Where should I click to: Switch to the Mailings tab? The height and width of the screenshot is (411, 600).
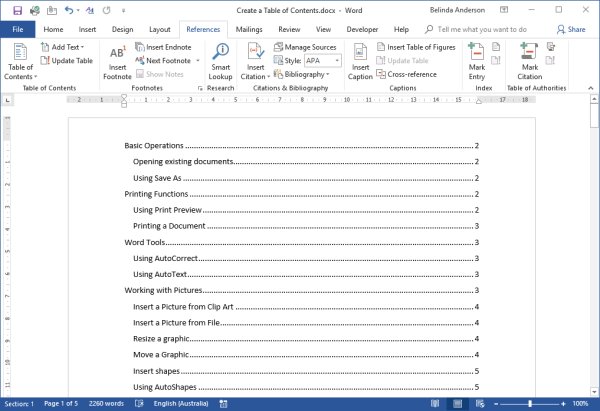coord(248,30)
